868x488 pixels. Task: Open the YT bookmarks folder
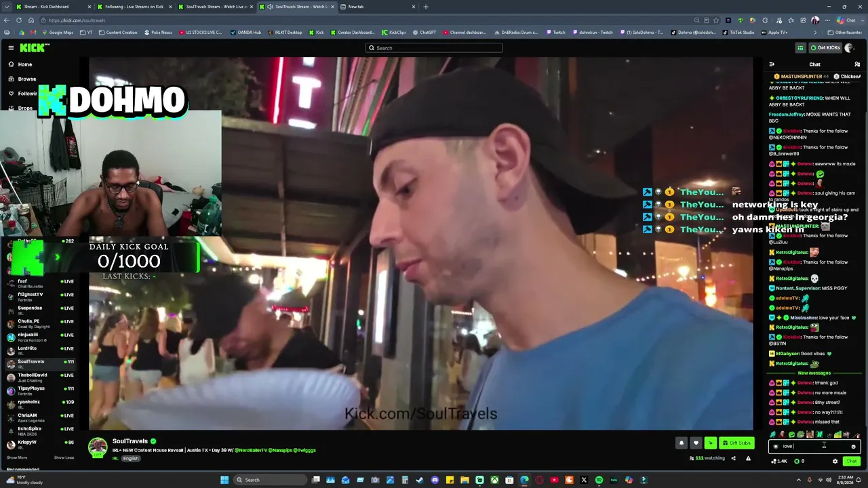85,33
